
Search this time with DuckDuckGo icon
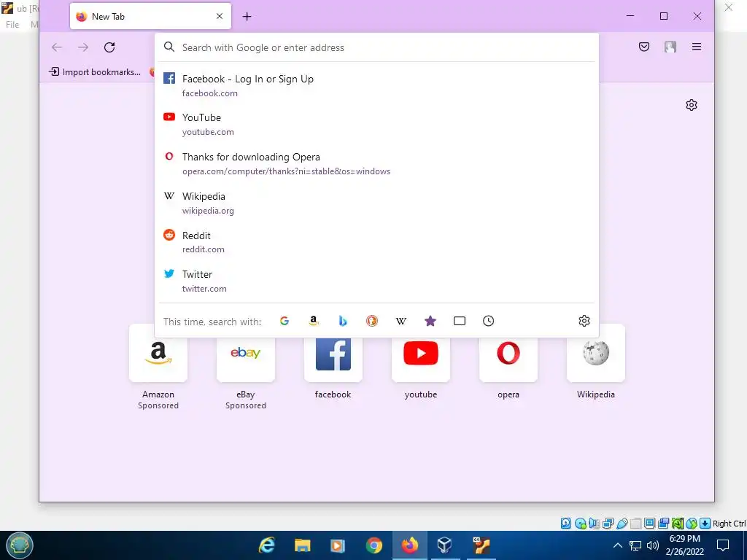(372, 321)
